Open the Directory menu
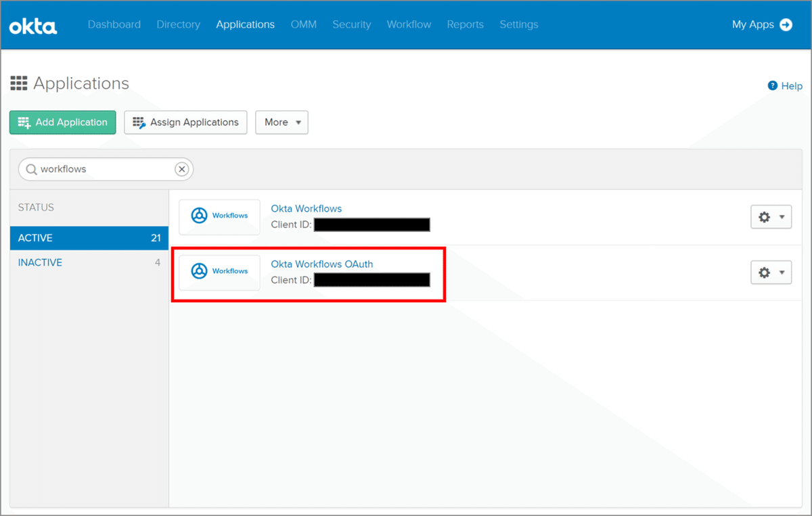The image size is (812, 516). coord(179,24)
